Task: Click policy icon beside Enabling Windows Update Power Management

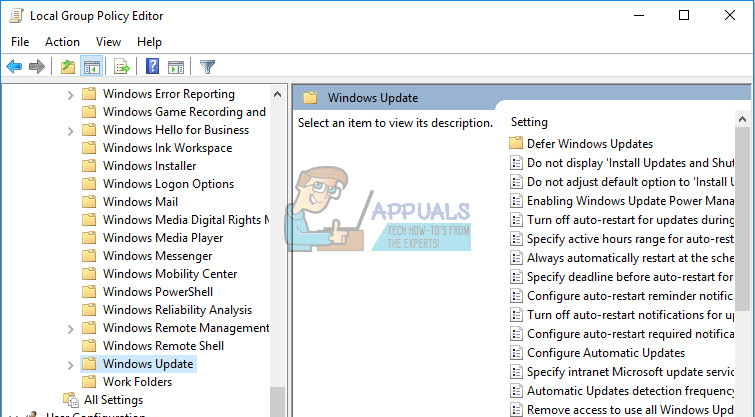Action: 516,201
